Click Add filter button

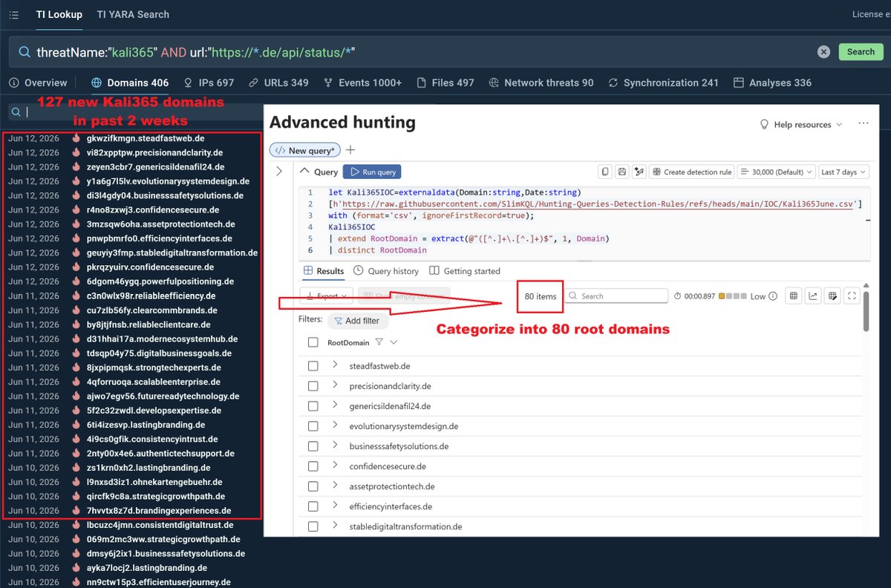tap(358, 321)
